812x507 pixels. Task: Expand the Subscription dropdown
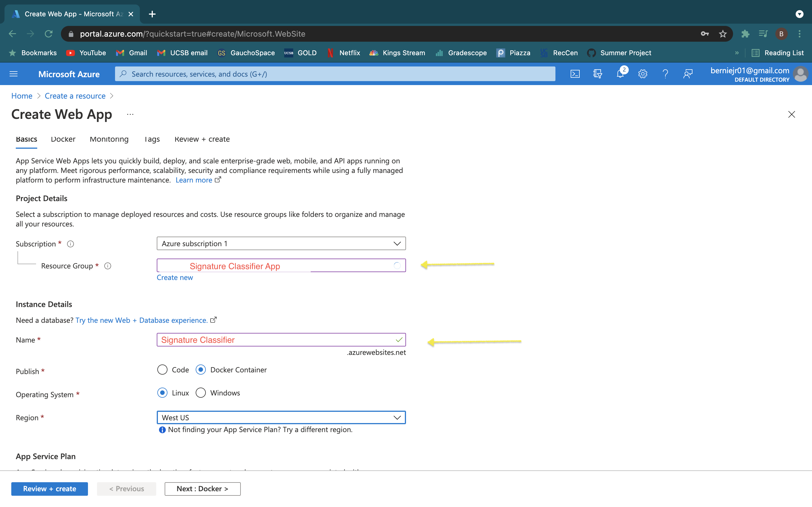tap(281, 243)
